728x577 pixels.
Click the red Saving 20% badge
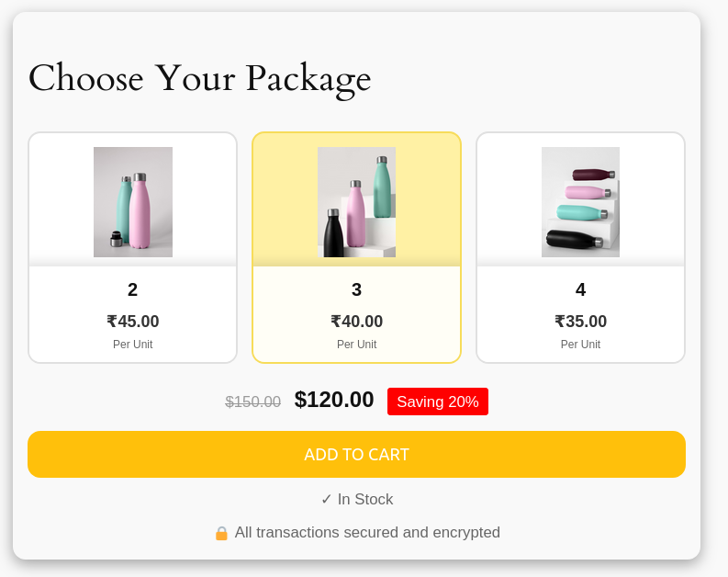[438, 402]
